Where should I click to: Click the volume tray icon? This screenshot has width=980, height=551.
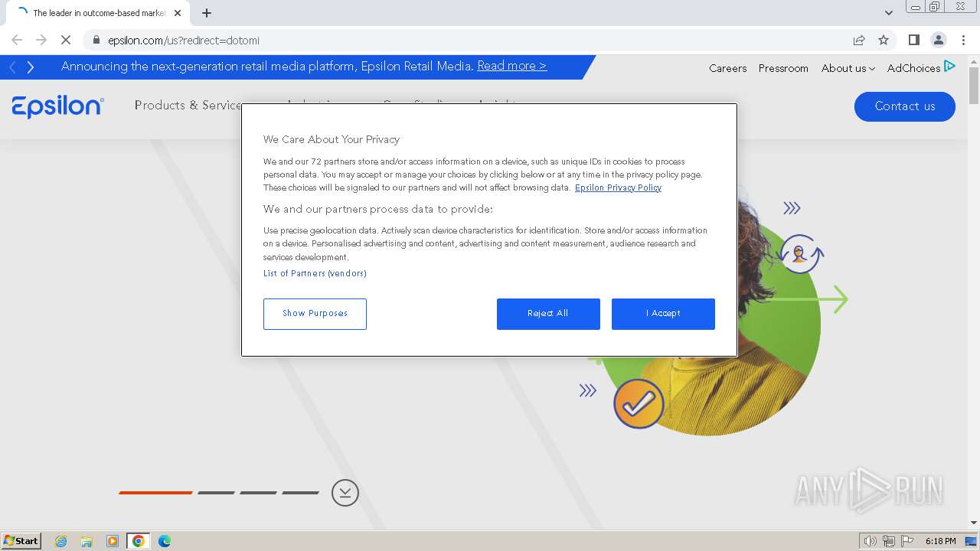pos(870,541)
